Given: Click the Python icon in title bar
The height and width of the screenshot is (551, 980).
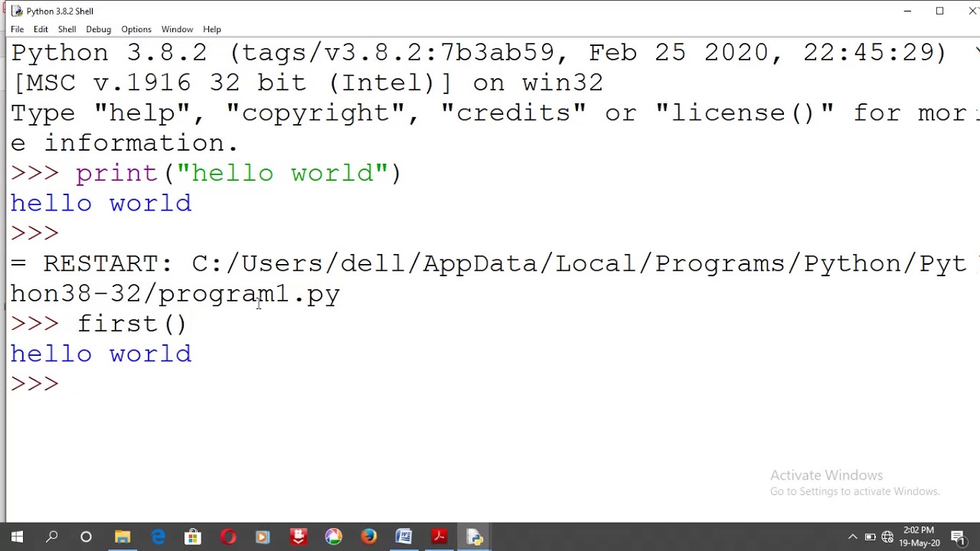Looking at the screenshot, I should (17, 11).
